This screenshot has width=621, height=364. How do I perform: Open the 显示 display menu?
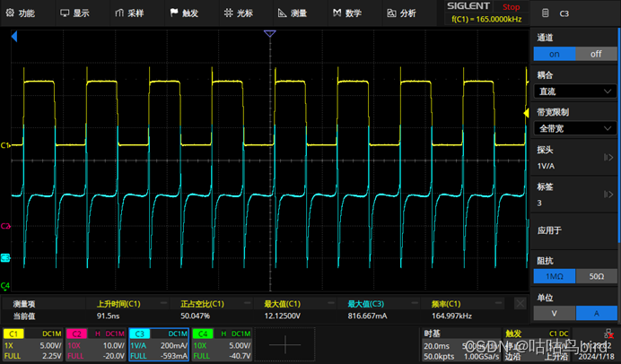point(74,13)
